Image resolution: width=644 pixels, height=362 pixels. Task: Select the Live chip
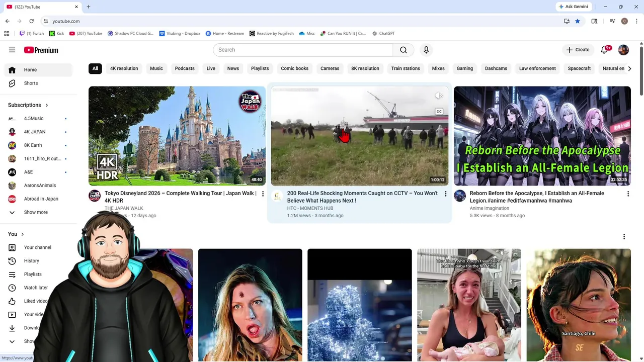pos(211,68)
